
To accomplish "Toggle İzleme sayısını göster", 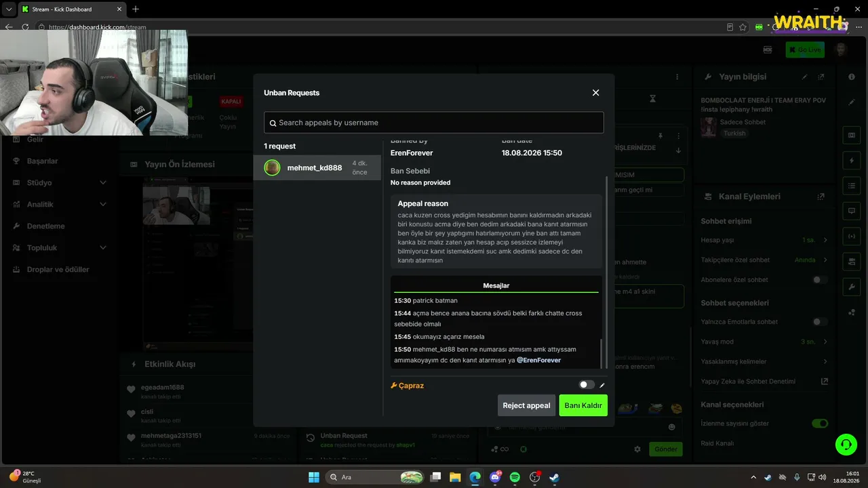I will pos(820,424).
